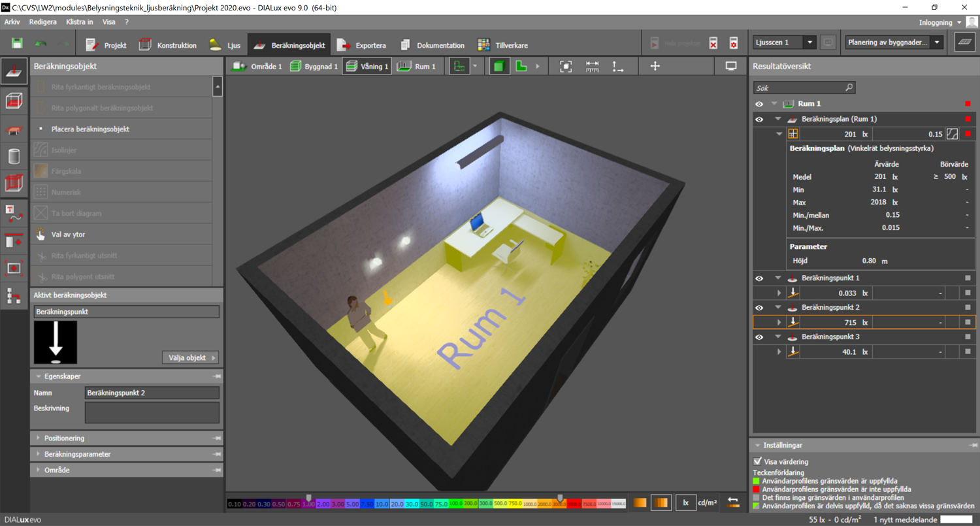Expand the Beräkningsparameter section
The height and width of the screenshot is (526, 980).
click(x=77, y=454)
